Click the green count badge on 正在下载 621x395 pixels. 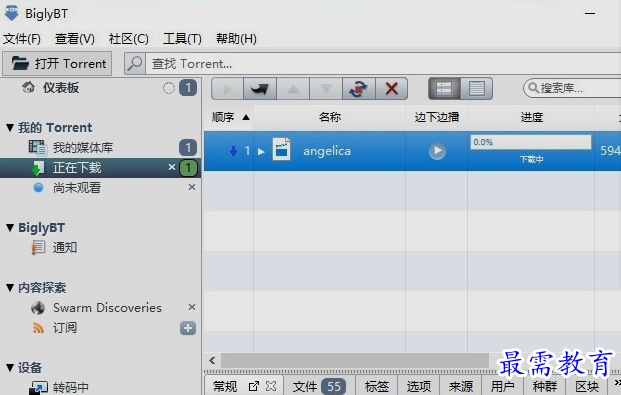(x=189, y=168)
